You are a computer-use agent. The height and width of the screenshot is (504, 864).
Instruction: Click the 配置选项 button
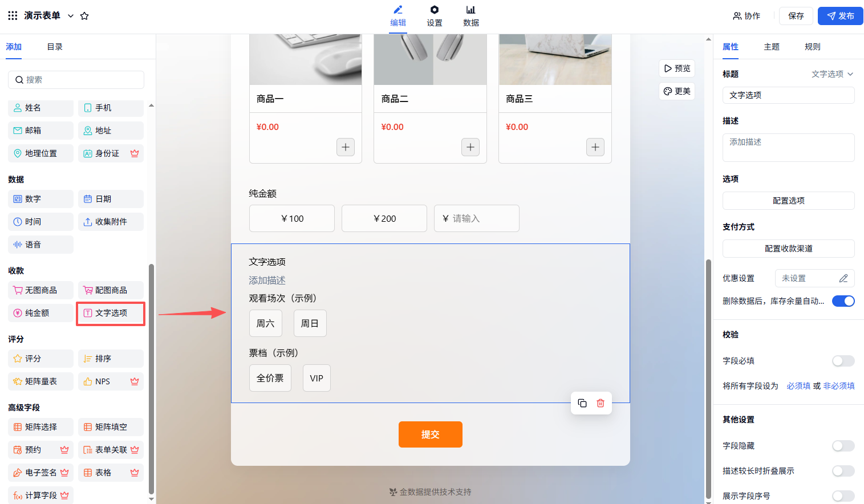click(788, 201)
